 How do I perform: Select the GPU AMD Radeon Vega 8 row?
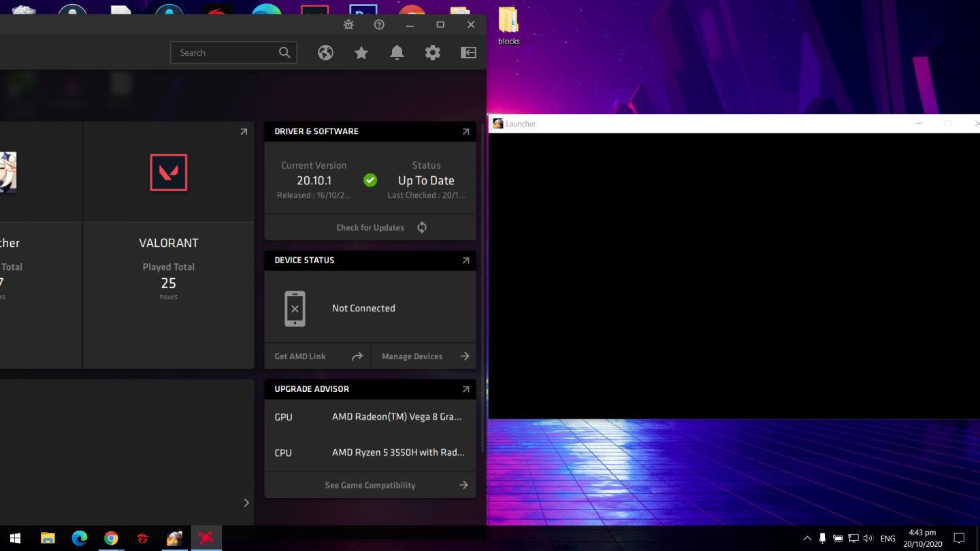tap(370, 417)
